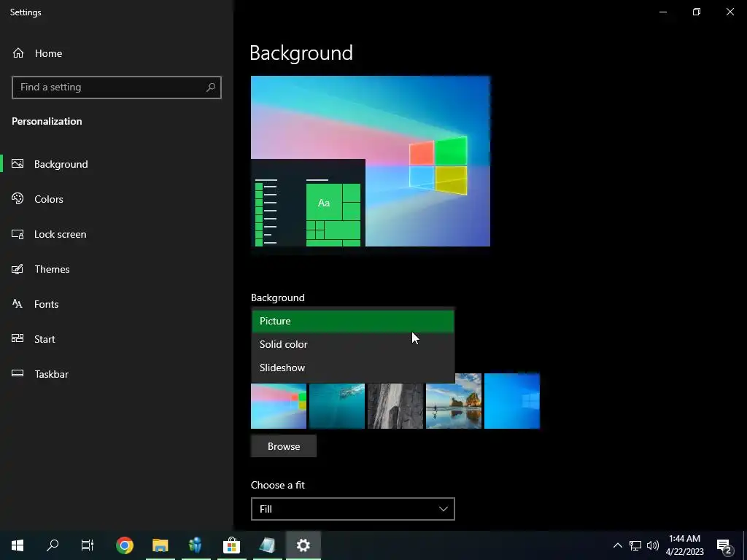Open the Windows Start menu

point(18,545)
